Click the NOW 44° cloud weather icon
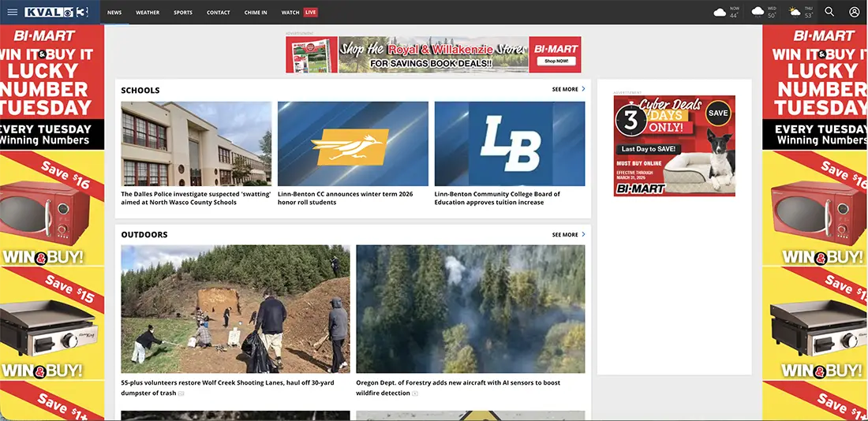The height and width of the screenshot is (421, 868). coord(720,12)
